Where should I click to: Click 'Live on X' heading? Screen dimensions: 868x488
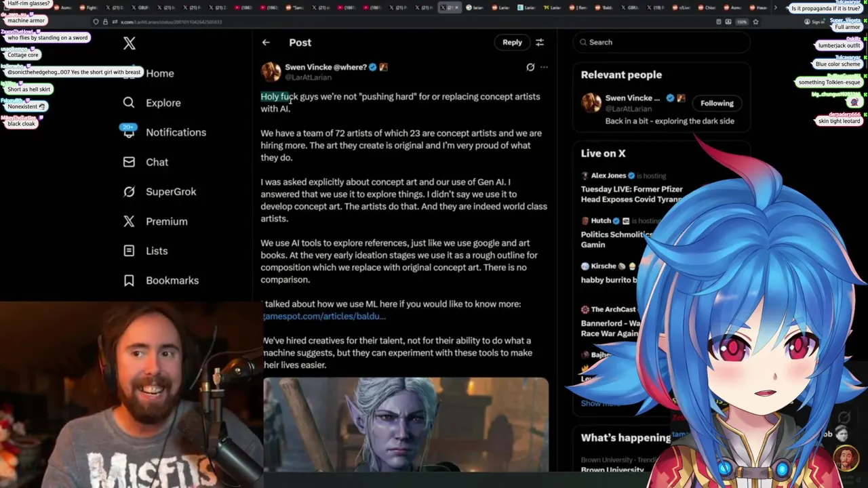point(603,154)
